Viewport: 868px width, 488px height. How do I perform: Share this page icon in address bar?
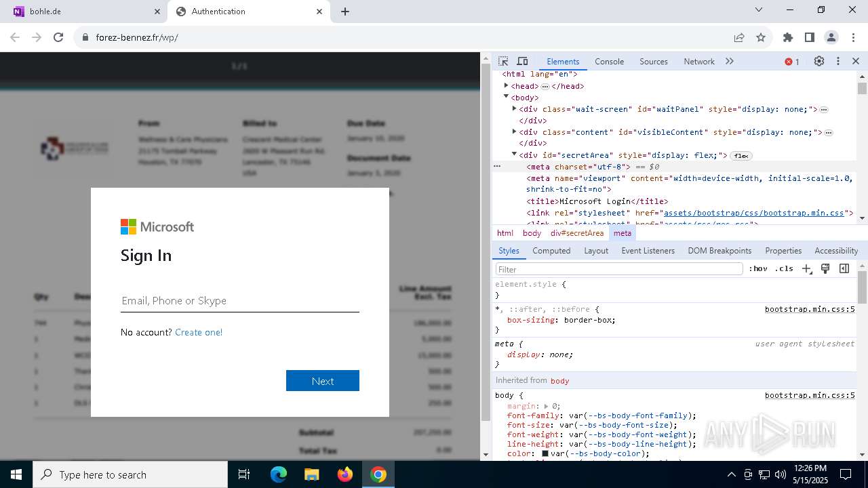pos(739,37)
